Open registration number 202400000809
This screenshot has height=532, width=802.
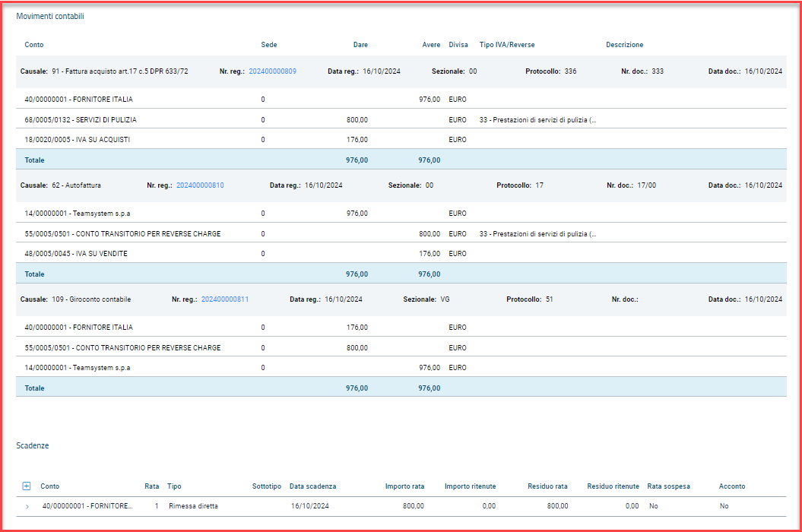point(272,71)
